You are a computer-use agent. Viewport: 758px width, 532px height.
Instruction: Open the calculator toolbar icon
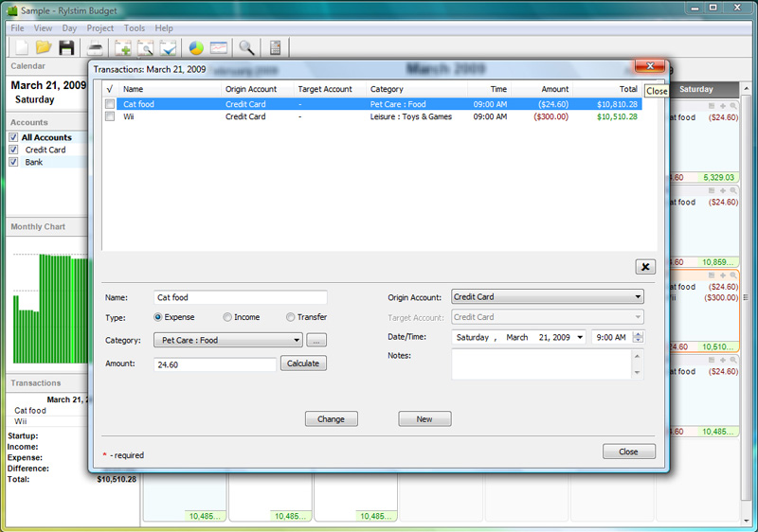(x=275, y=47)
